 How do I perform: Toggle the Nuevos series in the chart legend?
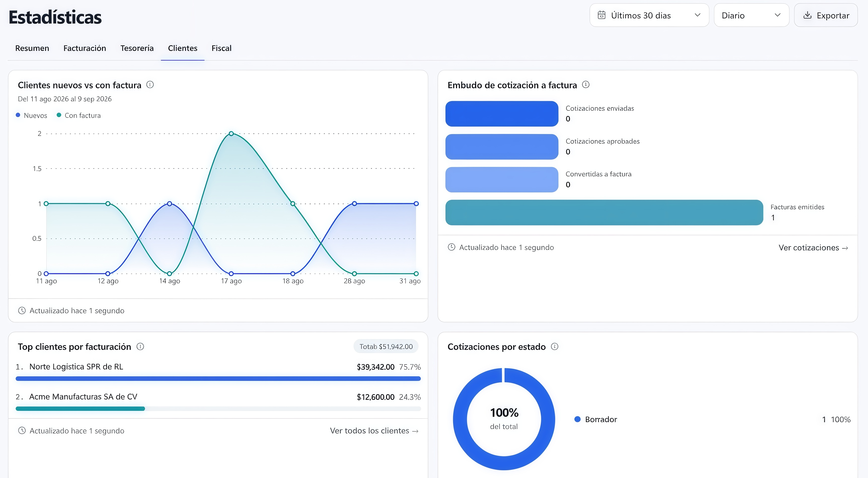coord(31,115)
